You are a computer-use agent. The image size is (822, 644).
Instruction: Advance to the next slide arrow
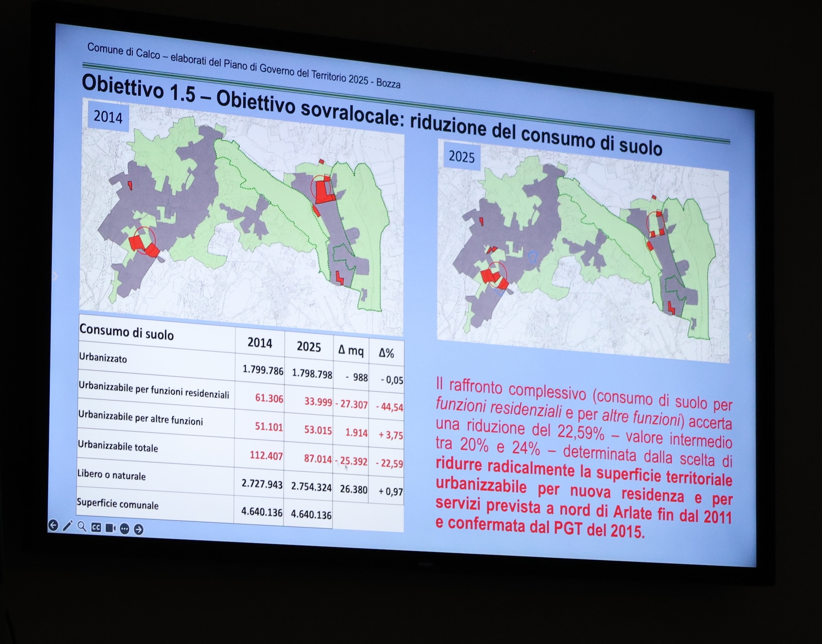click(x=139, y=530)
